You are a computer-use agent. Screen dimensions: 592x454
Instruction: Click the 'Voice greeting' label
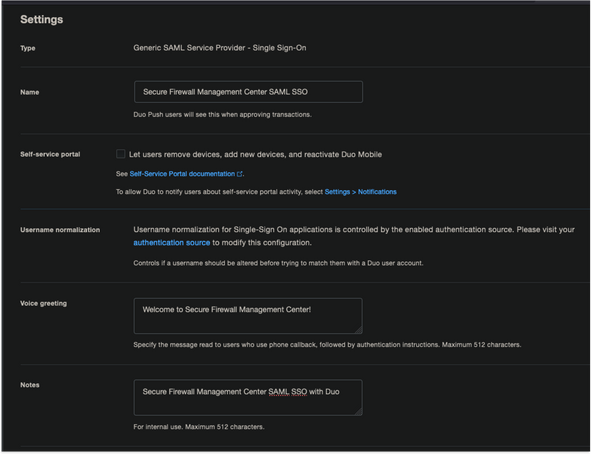pos(43,303)
